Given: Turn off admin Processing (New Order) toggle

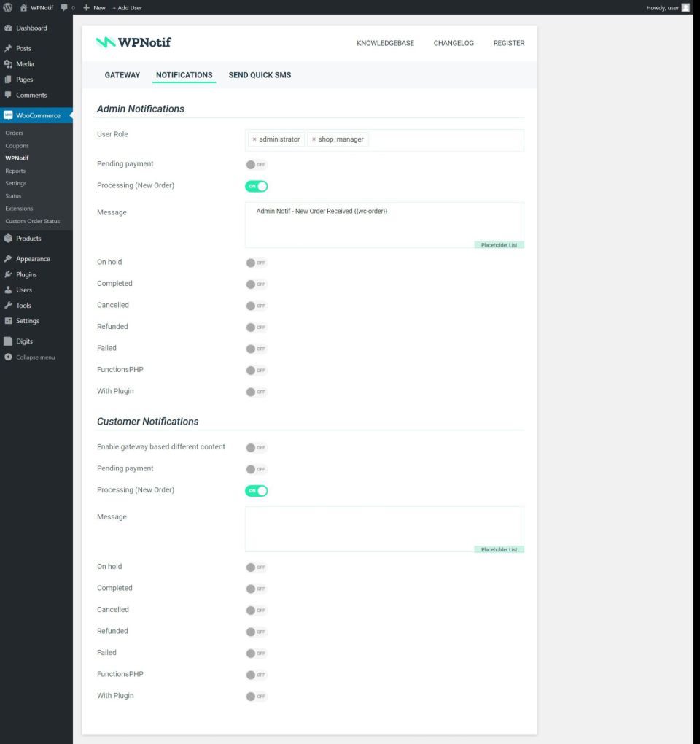Looking at the screenshot, I should [x=256, y=186].
